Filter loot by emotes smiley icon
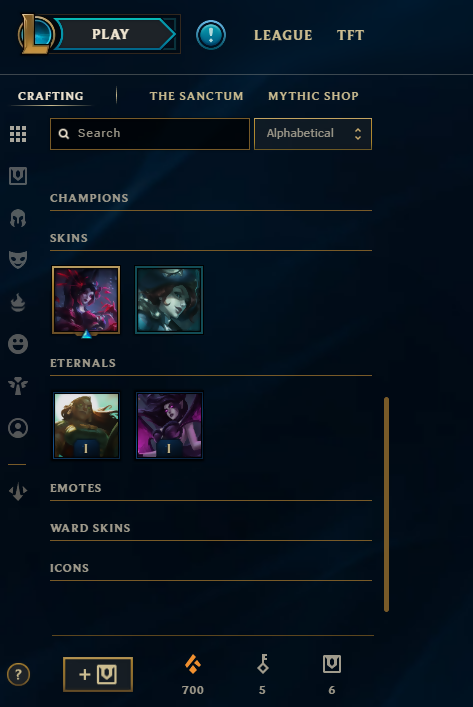Image resolution: width=473 pixels, height=707 pixels. click(x=18, y=344)
